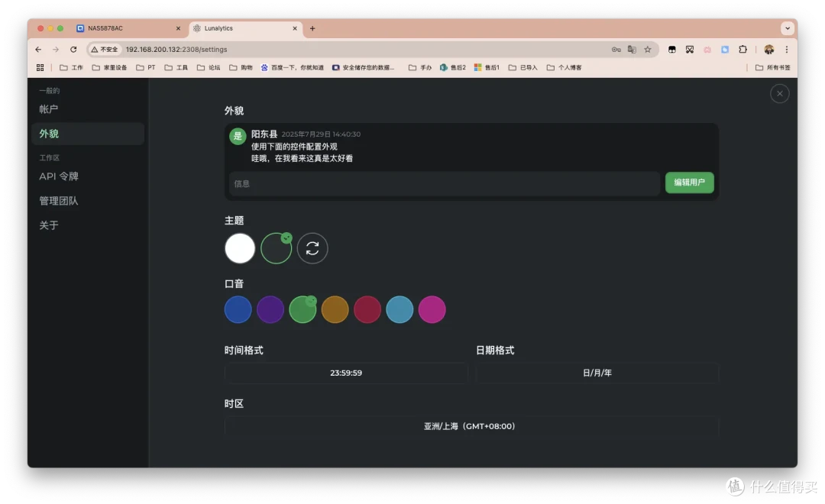The height and width of the screenshot is (504, 825).
Task: Go back to the previous page
Action: [x=38, y=50]
